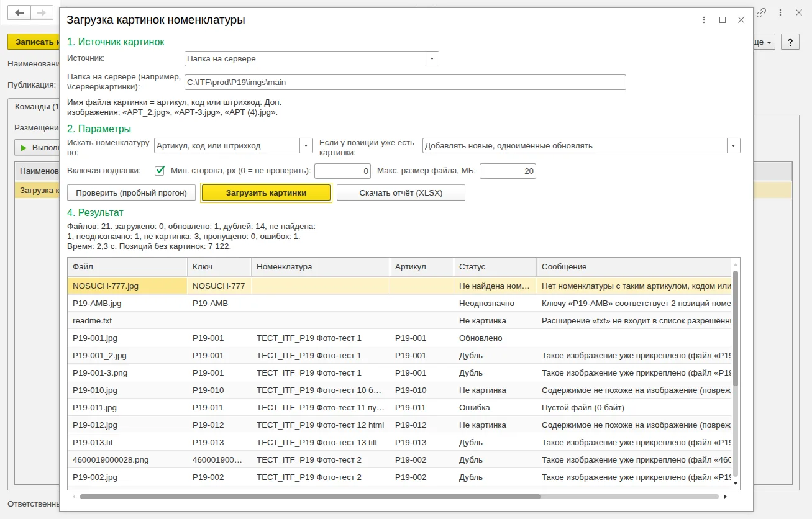Click the horizontal scrollbar left arrow
The width and height of the screenshot is (812, 519).
coord(74,497)
